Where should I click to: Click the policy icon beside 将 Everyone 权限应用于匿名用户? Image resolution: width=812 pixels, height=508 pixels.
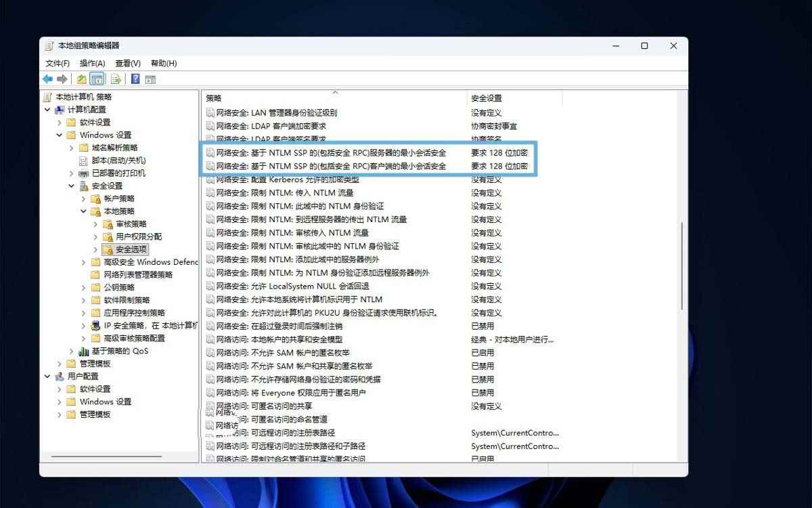(210, 393)
